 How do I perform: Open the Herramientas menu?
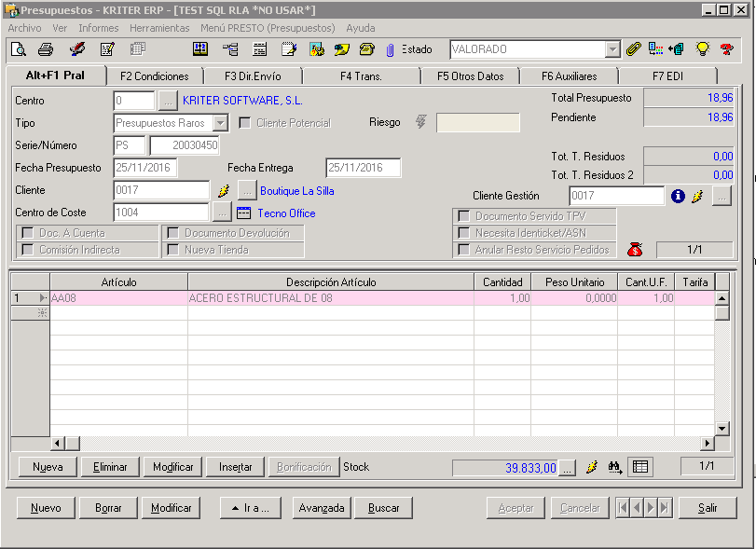pos(159,28)
